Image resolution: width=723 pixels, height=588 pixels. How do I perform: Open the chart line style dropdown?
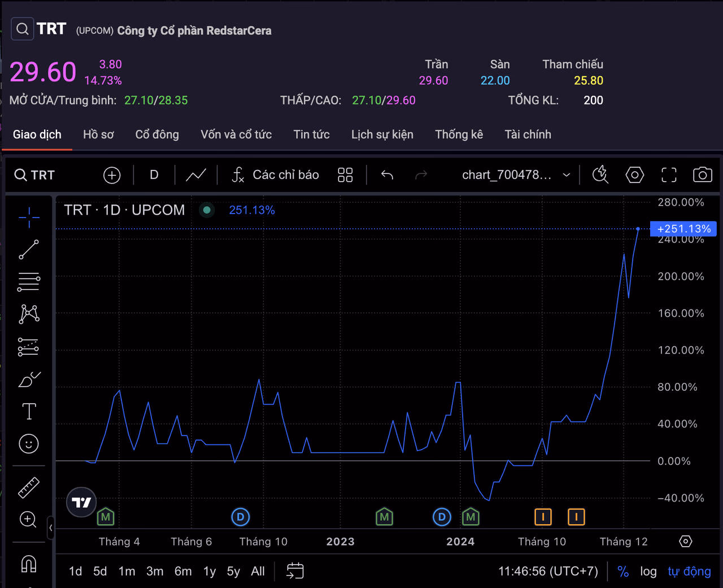[196, 175]
